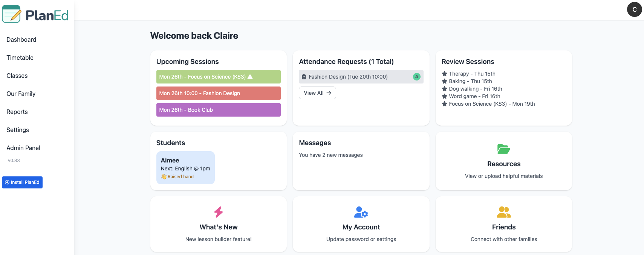Select the Mon 26th Fashion Design session
Screen dimensions: 644x255
(218, 93)
